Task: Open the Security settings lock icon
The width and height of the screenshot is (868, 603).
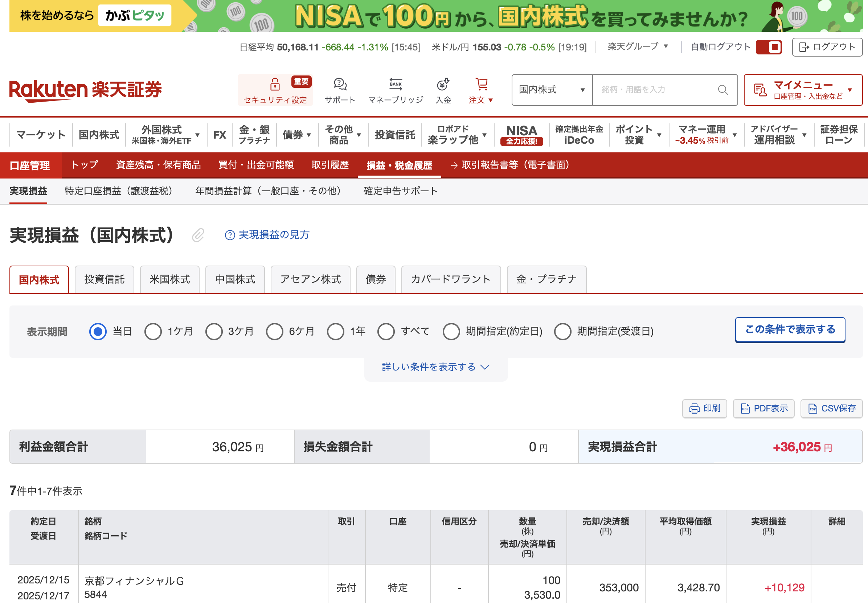Action: coord(275,84)
